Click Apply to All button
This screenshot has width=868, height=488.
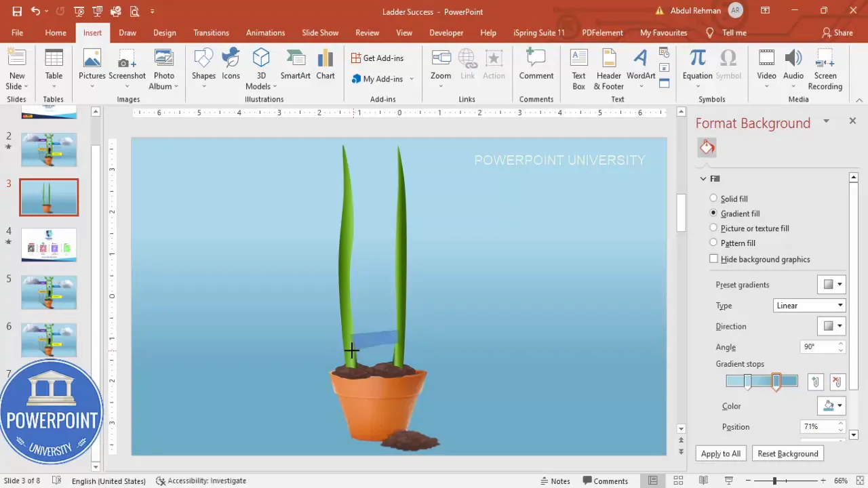pos(721,453)
